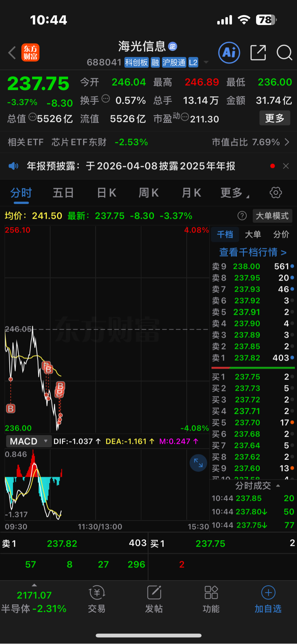
Task: Tap the intraday price line chart
Action: 107,329
